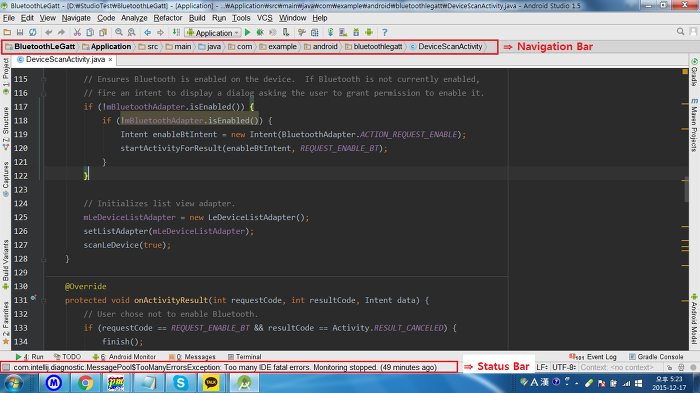Screen dimensions: 700x393
Task: Click the Paste toolbar icon
Action: [x=103, y=32]
